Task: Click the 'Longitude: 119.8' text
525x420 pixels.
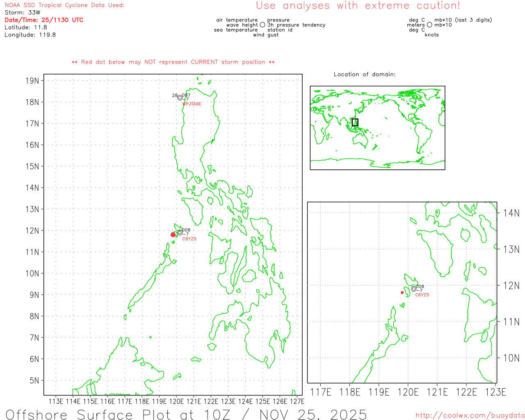Action: click(30, 35)
